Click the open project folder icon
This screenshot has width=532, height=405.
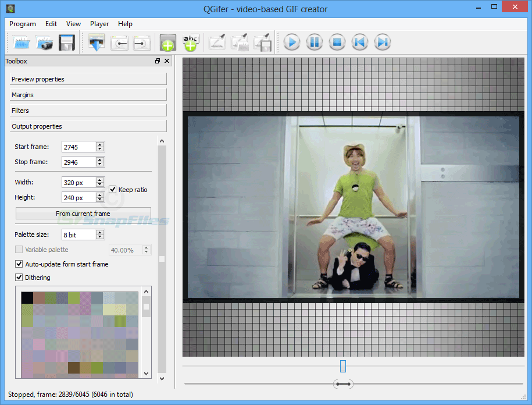[21, 42]
